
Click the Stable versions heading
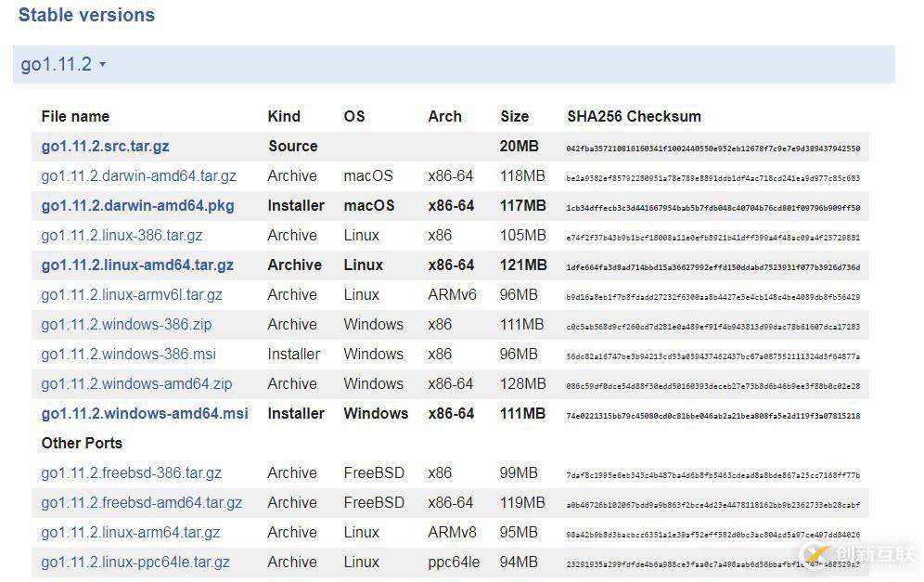[x=86, y=15]
